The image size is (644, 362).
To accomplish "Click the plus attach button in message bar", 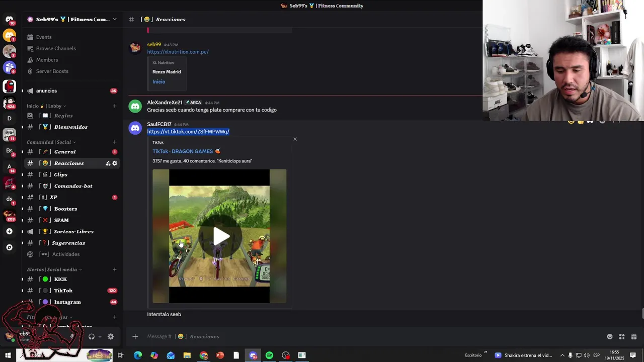I will click(135, 336).
